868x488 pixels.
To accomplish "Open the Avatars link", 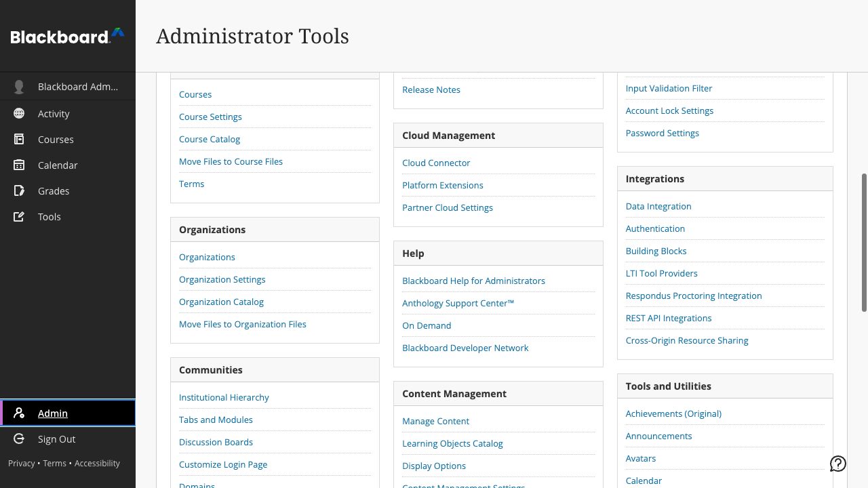I will pyautogui.click(x=641, y=458).
